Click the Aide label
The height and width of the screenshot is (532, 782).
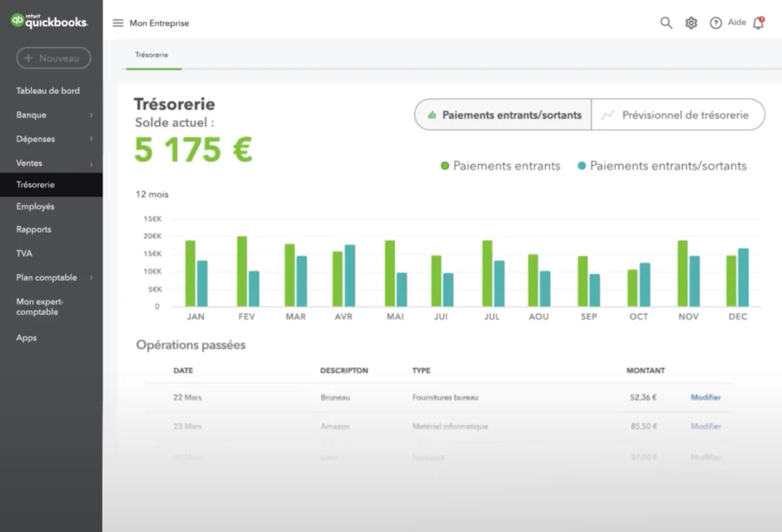[737, 22]
